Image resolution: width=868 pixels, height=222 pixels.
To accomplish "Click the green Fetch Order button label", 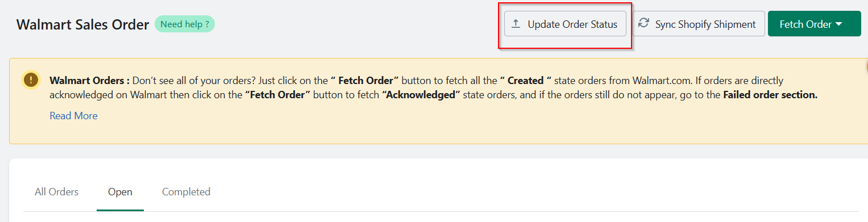I will click(x=805, y=24).
